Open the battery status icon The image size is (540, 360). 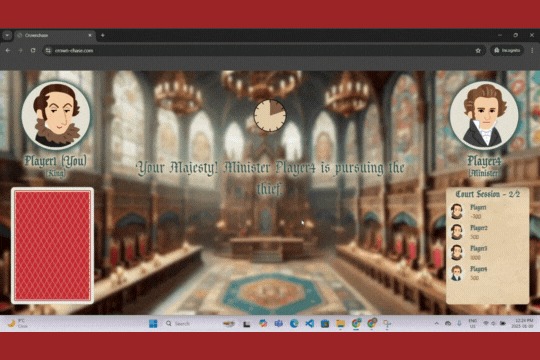503,323
